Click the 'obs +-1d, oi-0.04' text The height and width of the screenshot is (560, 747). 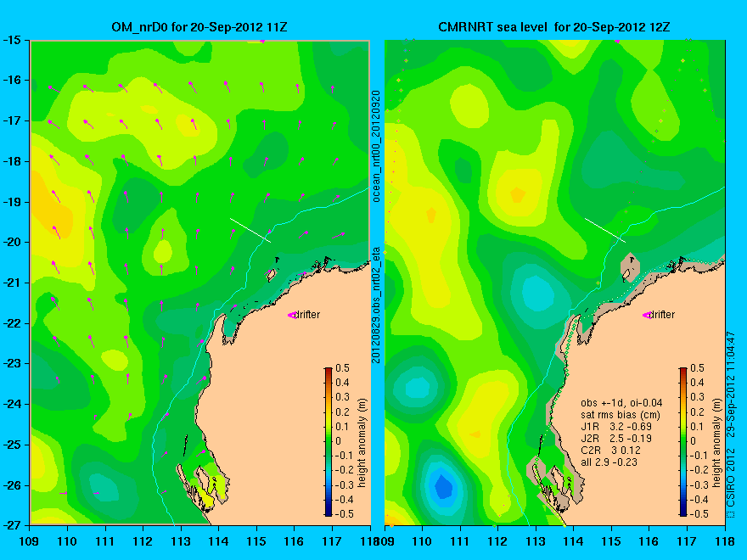(621, 403)
